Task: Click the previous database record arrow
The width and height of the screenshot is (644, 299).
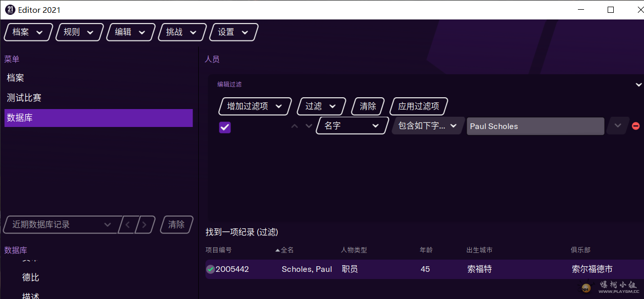Action: [128, 225]
